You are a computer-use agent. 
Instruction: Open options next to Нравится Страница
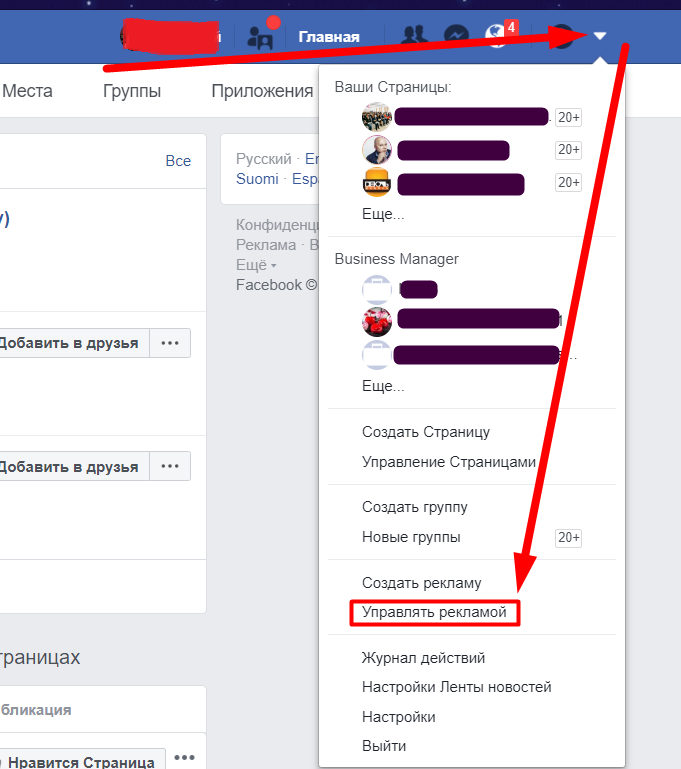(x=184, y=758)
